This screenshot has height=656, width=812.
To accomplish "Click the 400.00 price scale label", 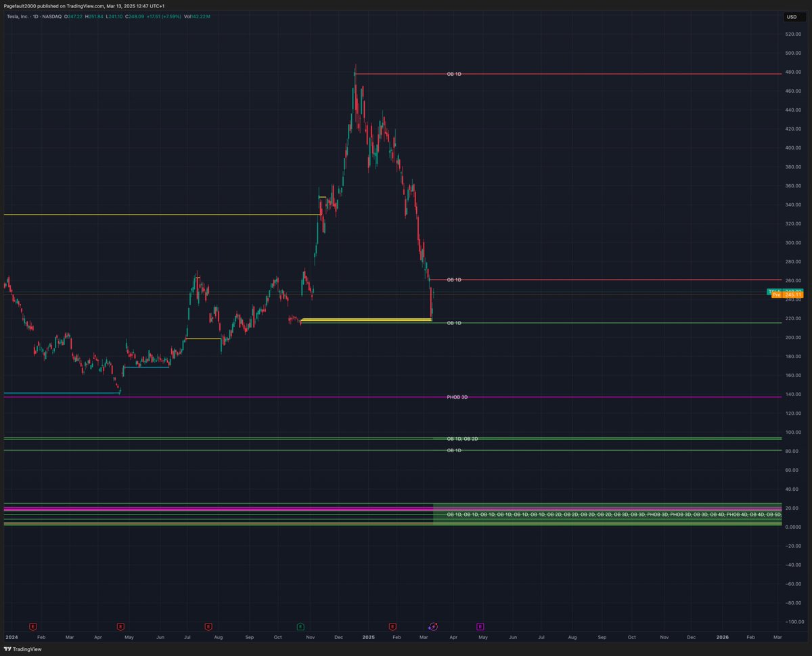I will click(x=794, y=148).
